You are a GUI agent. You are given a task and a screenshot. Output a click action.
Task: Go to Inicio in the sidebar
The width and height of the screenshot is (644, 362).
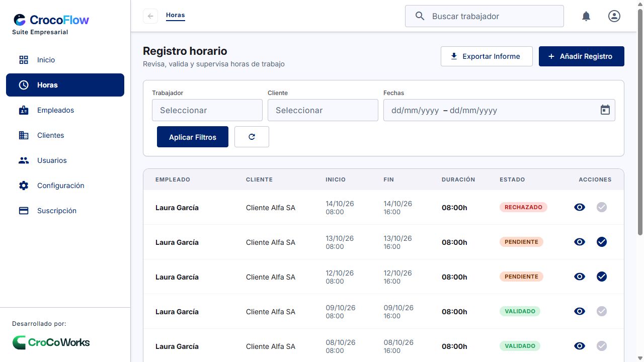65,60
